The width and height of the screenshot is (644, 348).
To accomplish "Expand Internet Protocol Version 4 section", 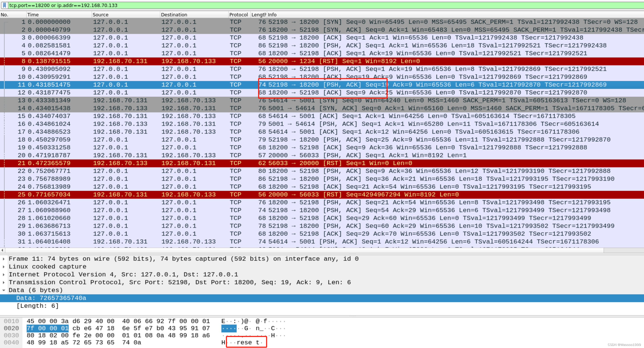I will point(4,274).
